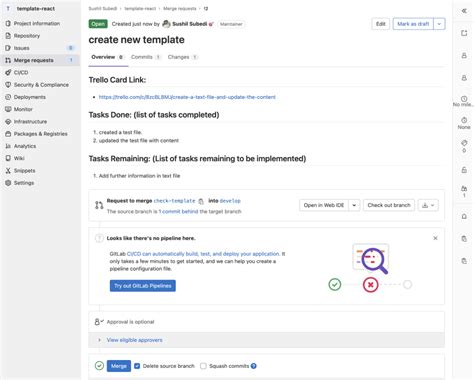The height and width of the screenshot is (380, 474).
Task: Open Deployments in sidebar
Action: (30, 97)
